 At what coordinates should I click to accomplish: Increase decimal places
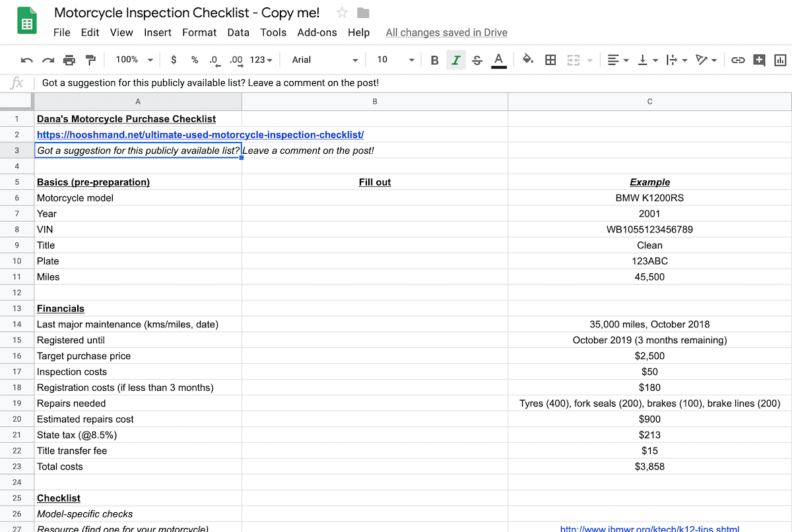pos(236,60)
